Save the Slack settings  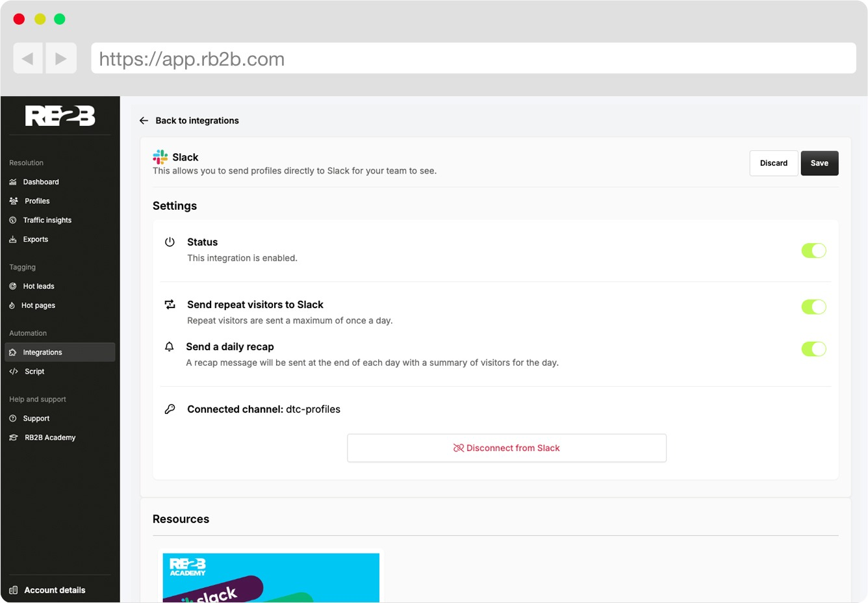[x=819, y=163]
